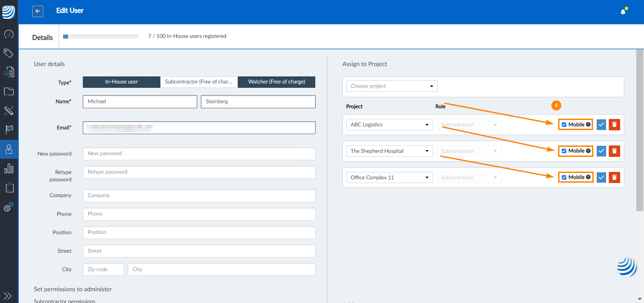Expand the sidebar with double chevron
Viewport: 644px width, 303px height.
point(8,296)
